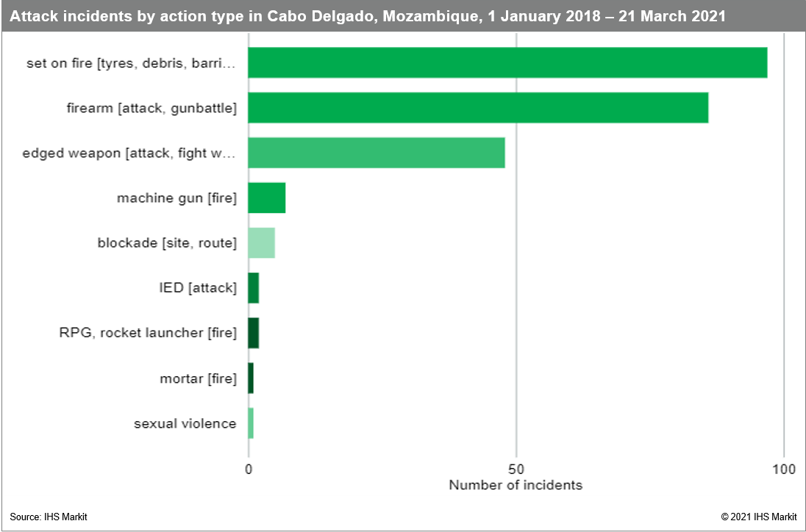Click the sexual violence bar

(251, 423)
